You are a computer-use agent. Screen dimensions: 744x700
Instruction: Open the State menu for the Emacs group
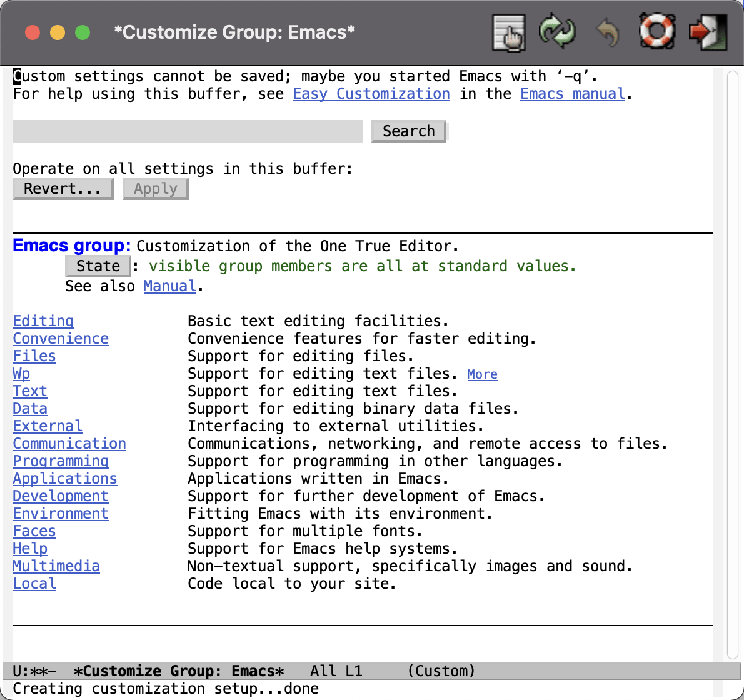pyautogui.click(x=98, y=266)
